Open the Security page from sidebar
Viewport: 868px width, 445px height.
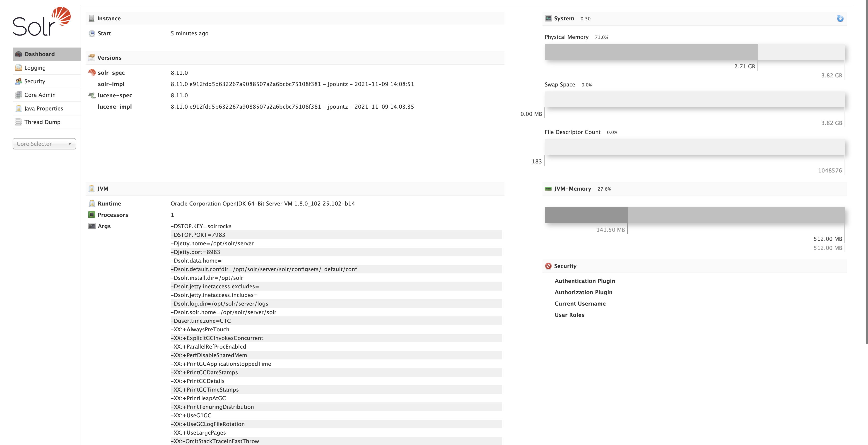(46, 81)
